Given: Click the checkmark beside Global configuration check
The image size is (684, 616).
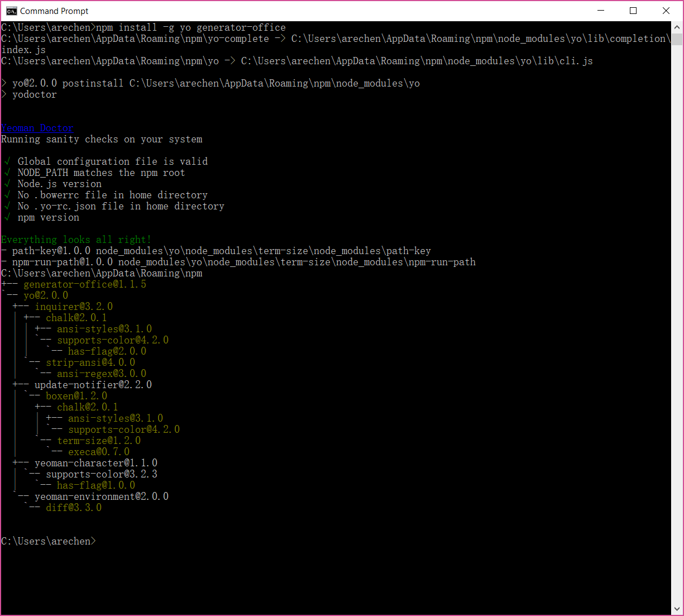Looking at the screenshot, I should tap(6, 161).
